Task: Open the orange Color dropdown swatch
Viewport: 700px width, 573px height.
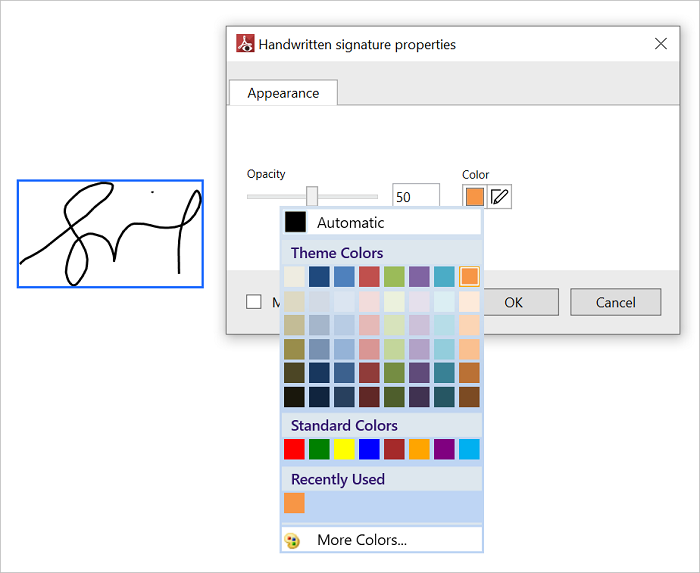Action: click(474, 197)
